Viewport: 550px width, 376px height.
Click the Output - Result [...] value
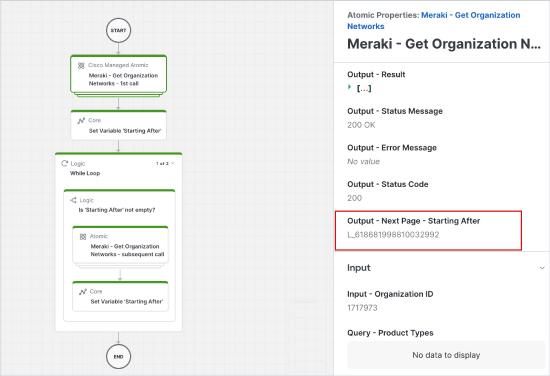pos(364,88)
